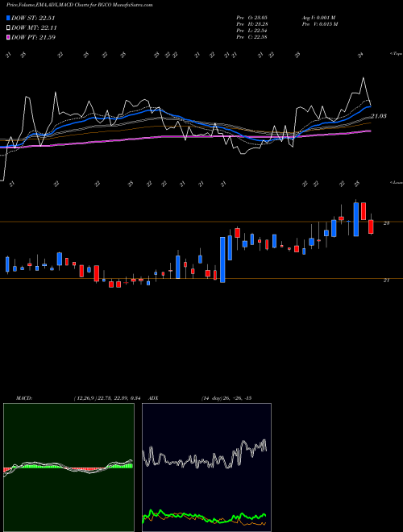Click the blue DOW ST legend swatch

pyautogui.click(x=8, y=18)
